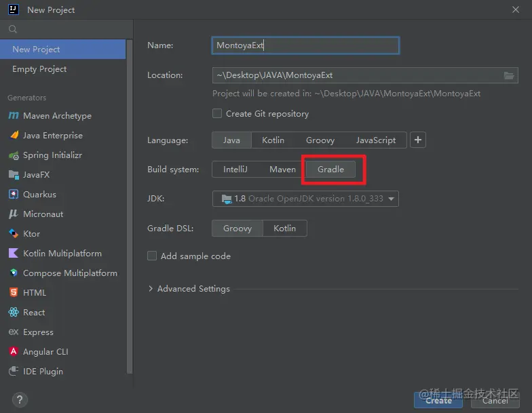Browse for location with folder icon
Screen dimensions: 532x413
[509, 75]
